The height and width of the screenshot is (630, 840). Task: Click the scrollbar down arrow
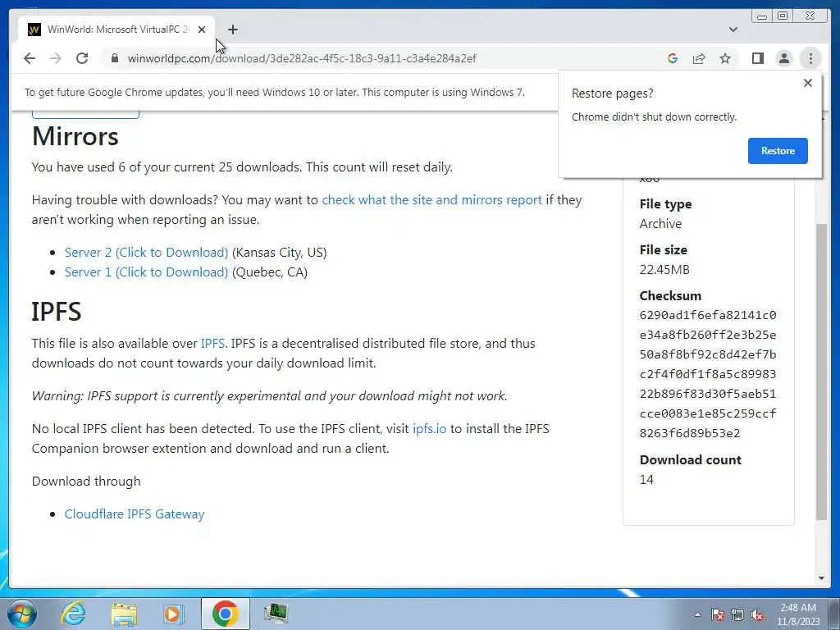[x=821, y=578]
